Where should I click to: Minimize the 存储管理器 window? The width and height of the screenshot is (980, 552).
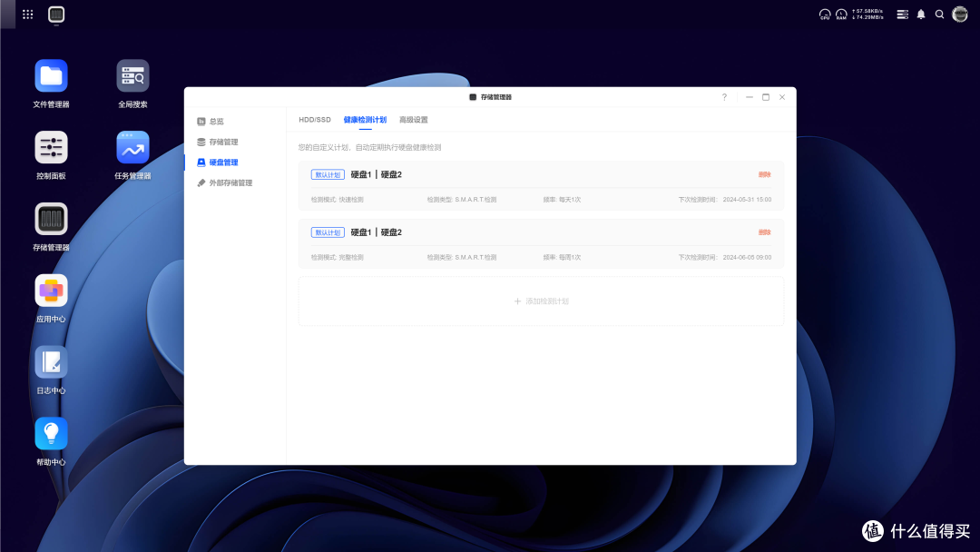point(749,97)
